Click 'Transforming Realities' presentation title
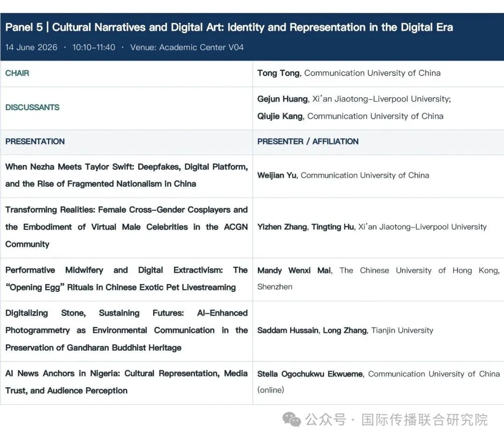The width and height of the screenshot is (504, 440). (126, 227)
